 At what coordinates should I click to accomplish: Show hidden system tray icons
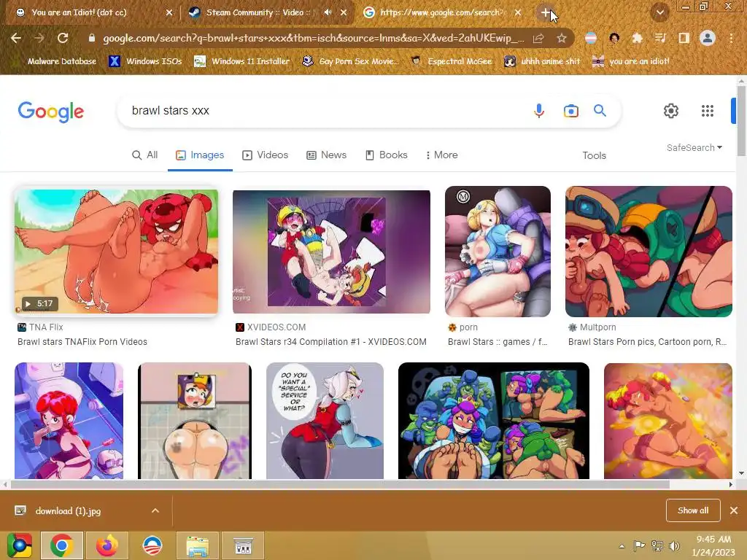pos(622,546)
